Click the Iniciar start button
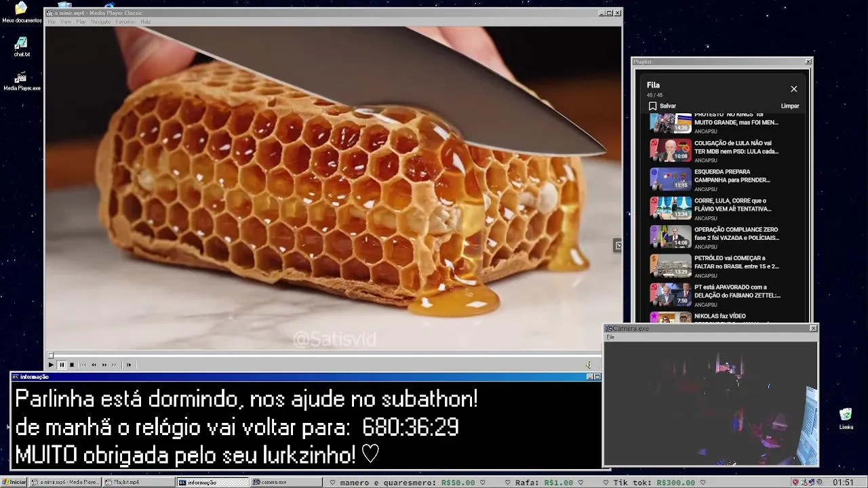The height and width of the screenshot is (488, 868). [x=14, y=482]
